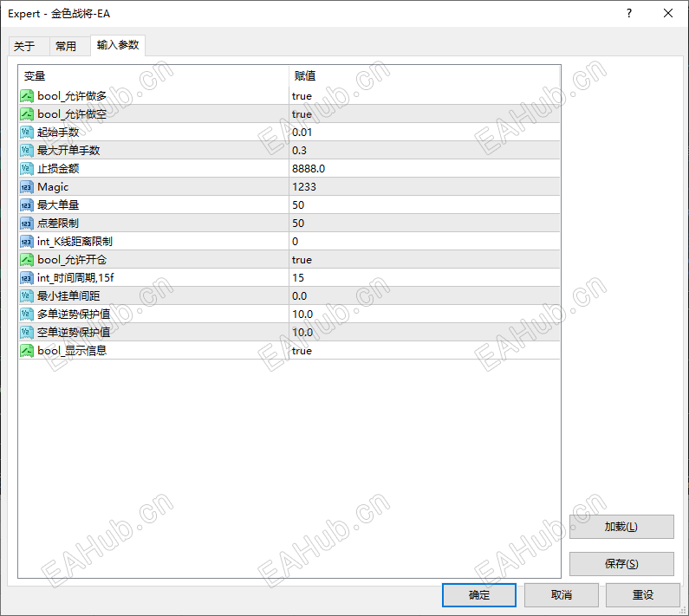Click the int_K线距离限制 integer icon

[27, 242]
